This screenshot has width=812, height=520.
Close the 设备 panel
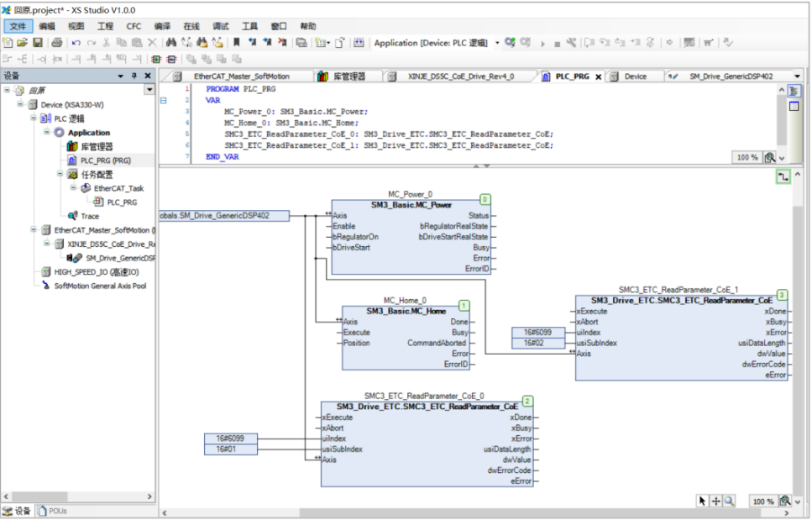tap(148, 76)
